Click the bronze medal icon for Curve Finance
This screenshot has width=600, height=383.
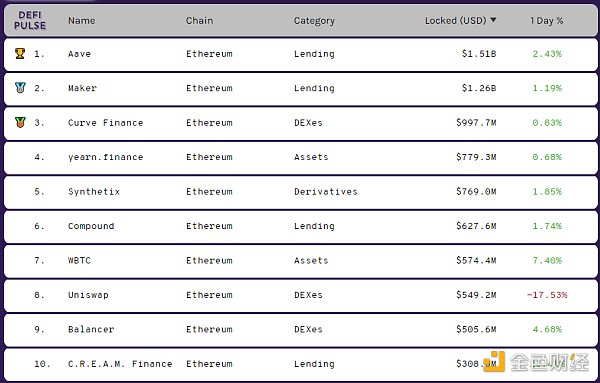tap(20, 122)
